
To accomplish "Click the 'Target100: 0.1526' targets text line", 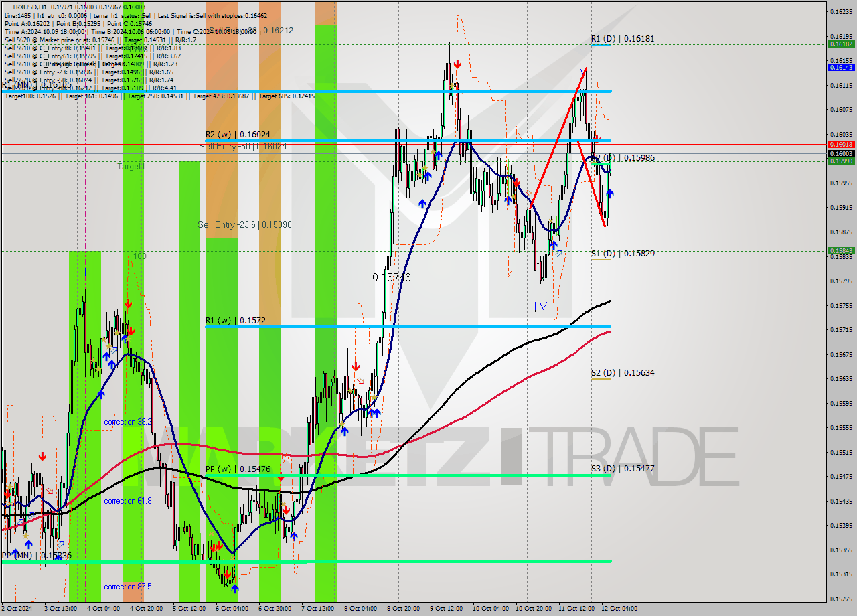I will point(159,96).
